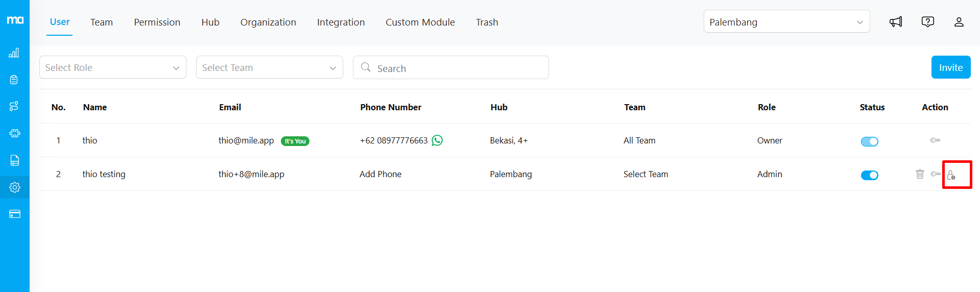Switch to the Permission tab
The image size is (980, 292).
click(157, 22)
